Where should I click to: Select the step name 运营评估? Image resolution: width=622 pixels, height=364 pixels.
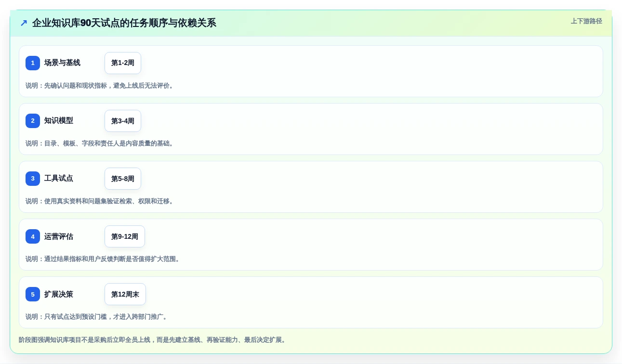[59, 236]
